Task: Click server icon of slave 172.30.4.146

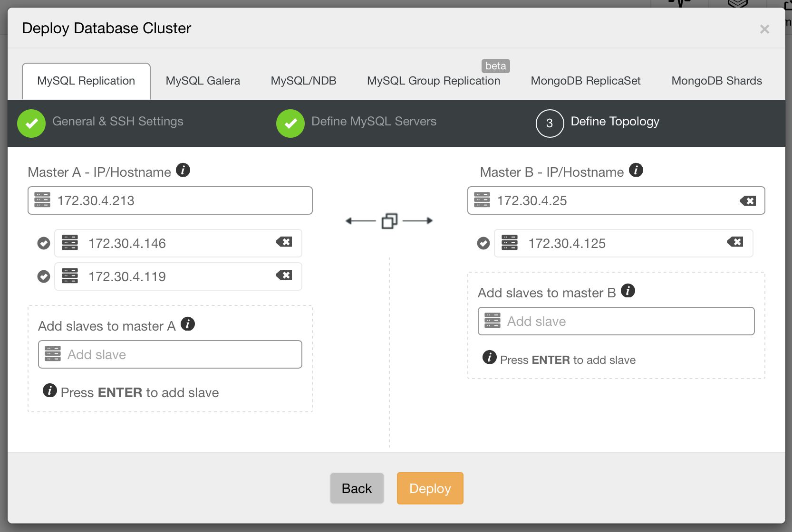Action: [x=70, y=242]
